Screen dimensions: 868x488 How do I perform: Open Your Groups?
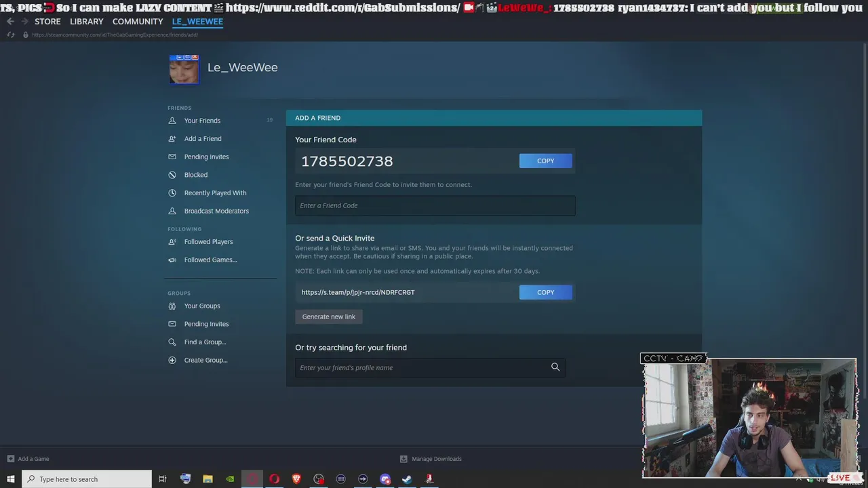tap(202, 306)
